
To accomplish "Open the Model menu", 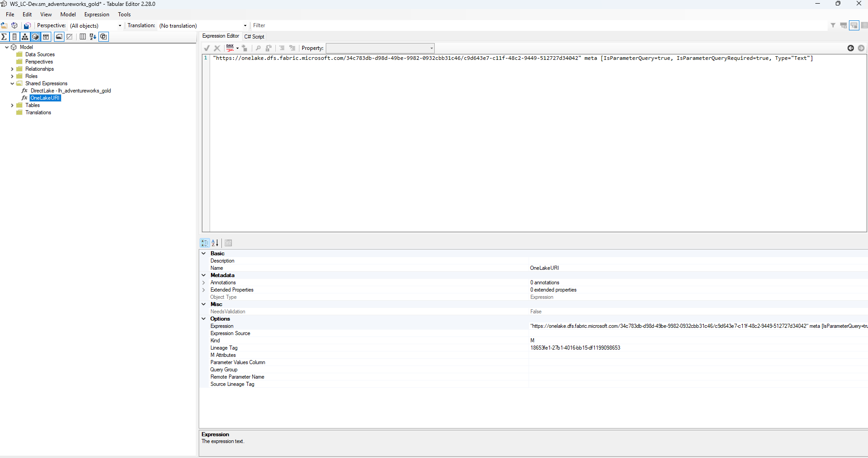I will click(68, 15).
